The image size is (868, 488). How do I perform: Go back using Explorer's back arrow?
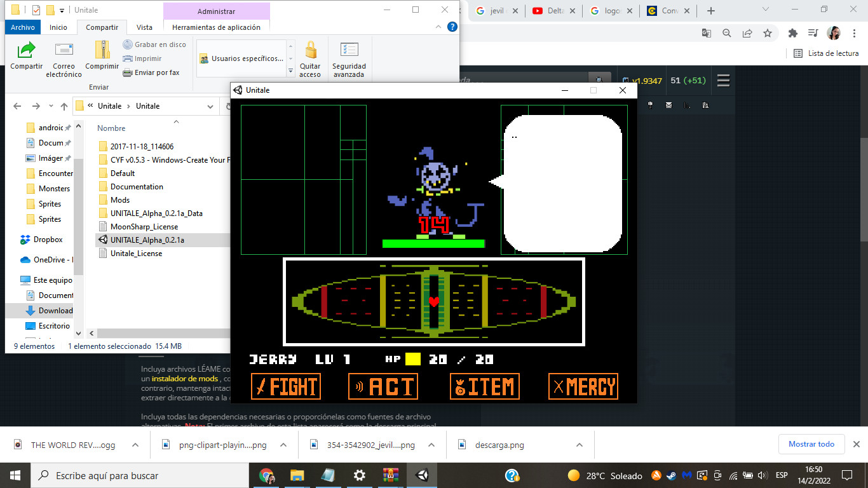point(17,106)
